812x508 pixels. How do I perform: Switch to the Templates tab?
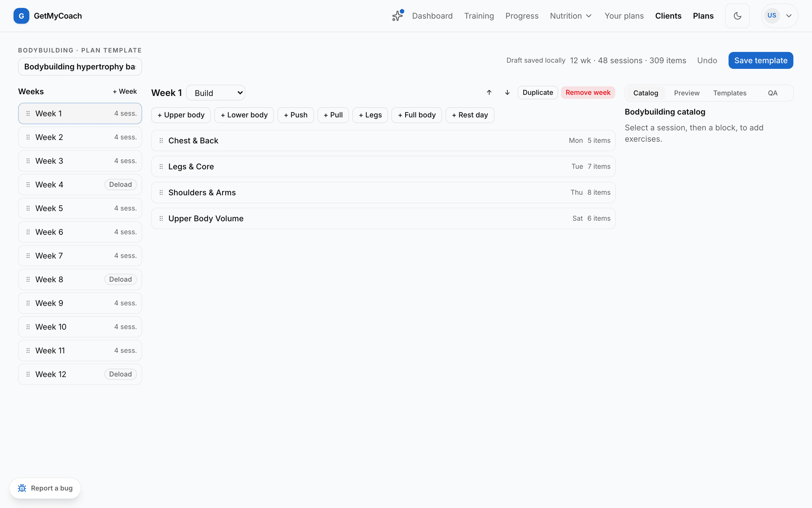tap(729, 93)
